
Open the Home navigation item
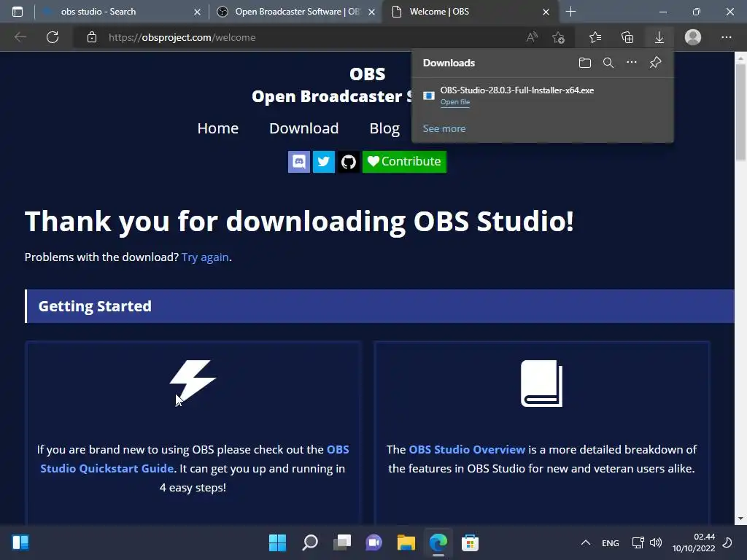(217, 128)
